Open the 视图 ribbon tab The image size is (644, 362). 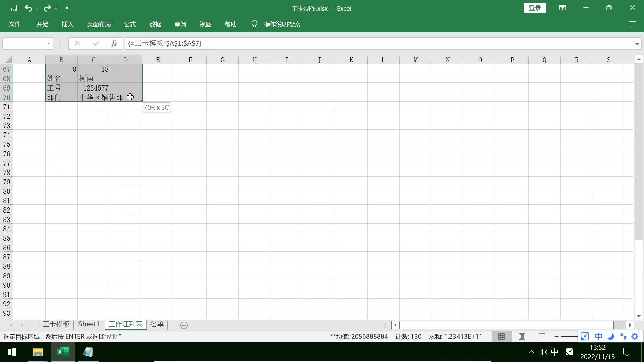(206, 24)
